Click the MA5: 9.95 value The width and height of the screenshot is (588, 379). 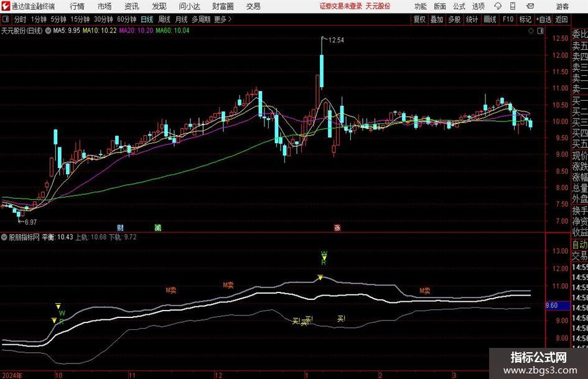click(67, 30)
